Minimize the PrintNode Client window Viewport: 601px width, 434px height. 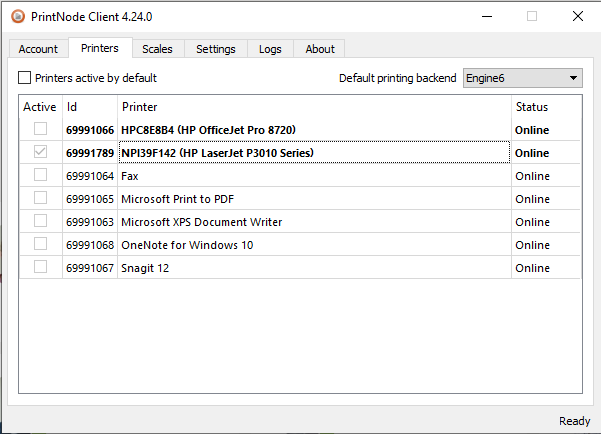pos(487,16)
